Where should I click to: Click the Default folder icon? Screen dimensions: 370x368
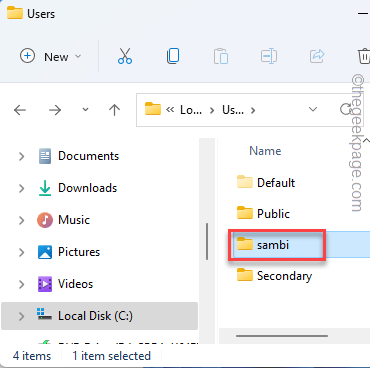coord(245,182)
